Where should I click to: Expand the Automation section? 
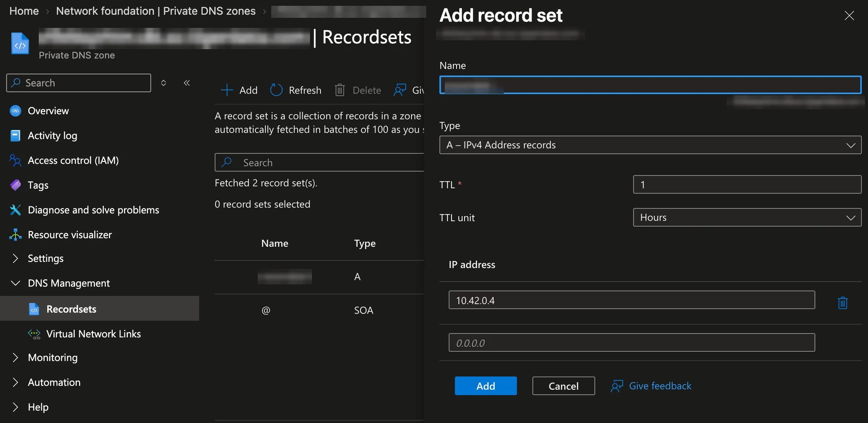pyautogui.click(x=15, y=382)
